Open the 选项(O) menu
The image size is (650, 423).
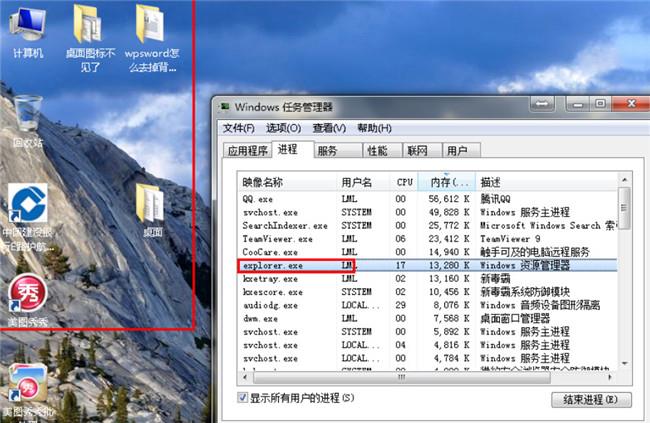pos(284,128)
